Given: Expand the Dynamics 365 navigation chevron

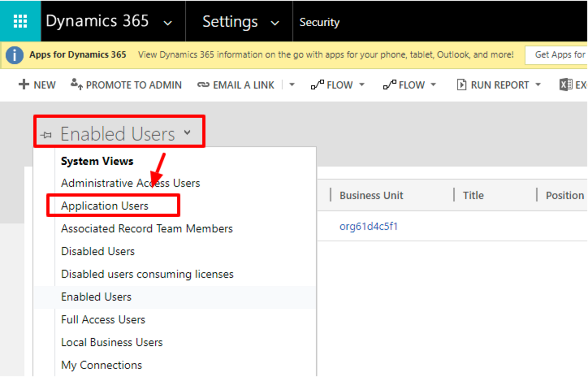Looking at the screenshot, I should point(168,23).
